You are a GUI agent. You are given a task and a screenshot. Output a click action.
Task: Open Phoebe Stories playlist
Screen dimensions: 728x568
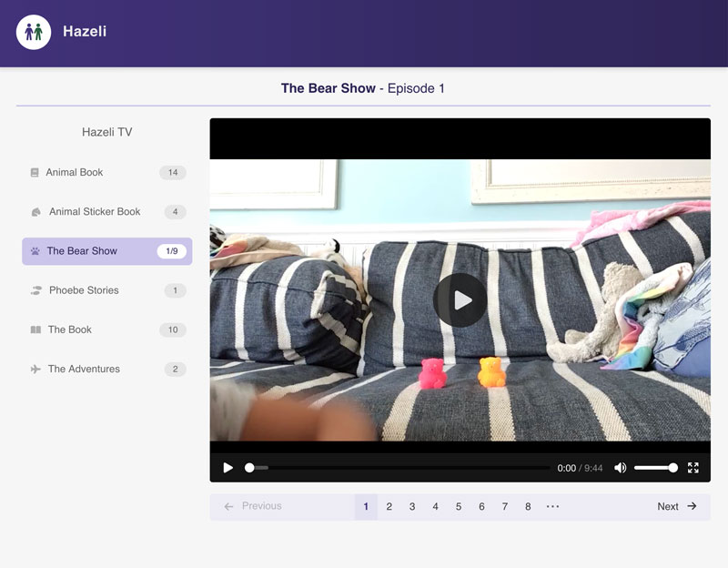[84, 290]
